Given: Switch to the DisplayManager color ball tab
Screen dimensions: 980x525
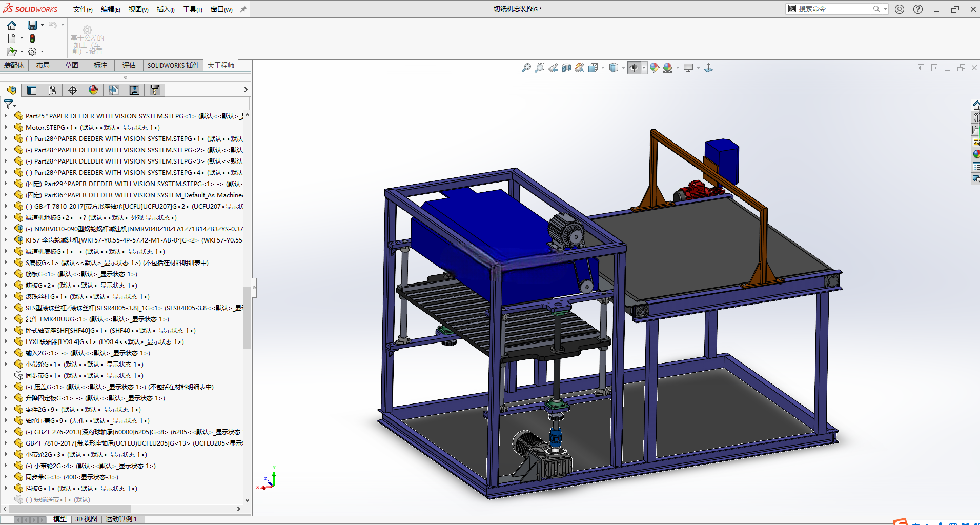Looking at the screenshot, I should point(93,90).
